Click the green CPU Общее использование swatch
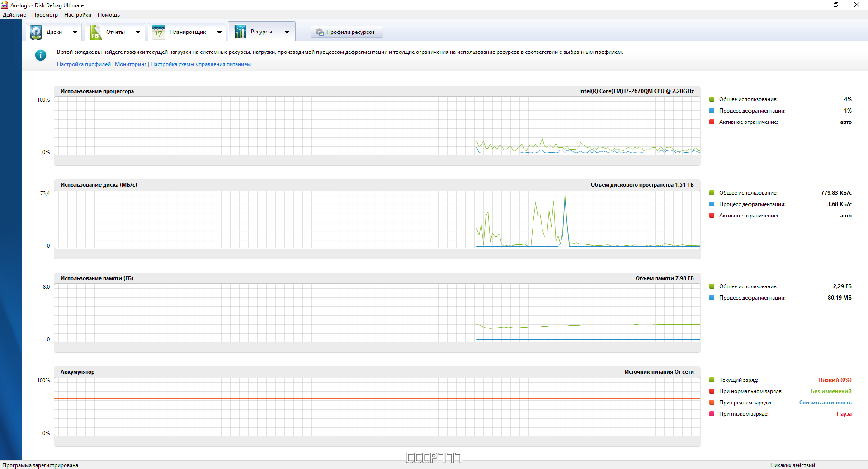 712,99
